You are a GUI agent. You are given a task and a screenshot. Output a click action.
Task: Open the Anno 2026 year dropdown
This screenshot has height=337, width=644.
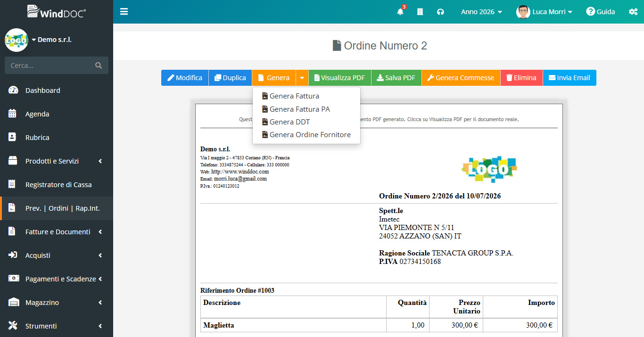(481, 12)
